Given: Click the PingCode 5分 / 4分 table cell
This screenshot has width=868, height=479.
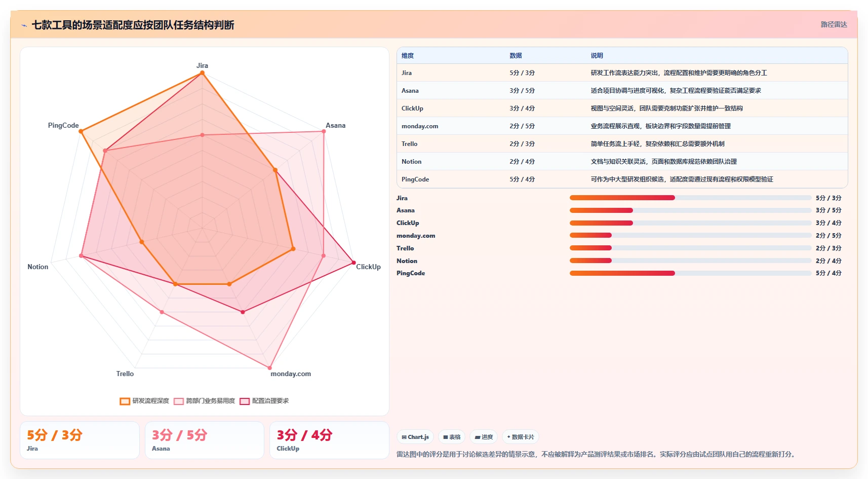Looking at the screenshot, I should point(522,179).
